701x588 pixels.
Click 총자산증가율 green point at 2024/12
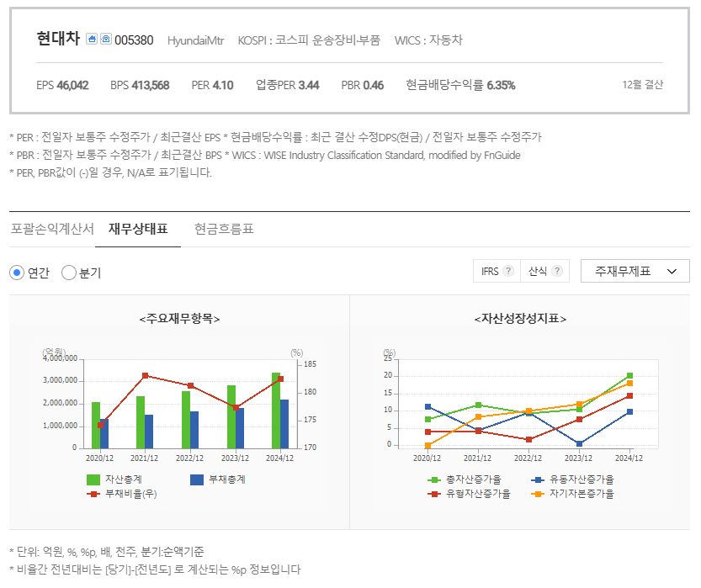point(629,376)
